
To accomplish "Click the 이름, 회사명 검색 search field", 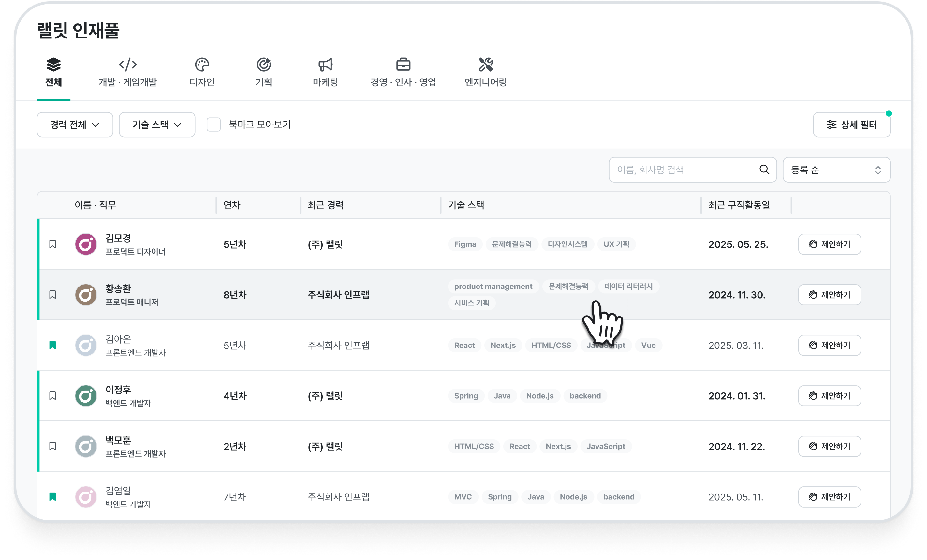I will point(692,170).
